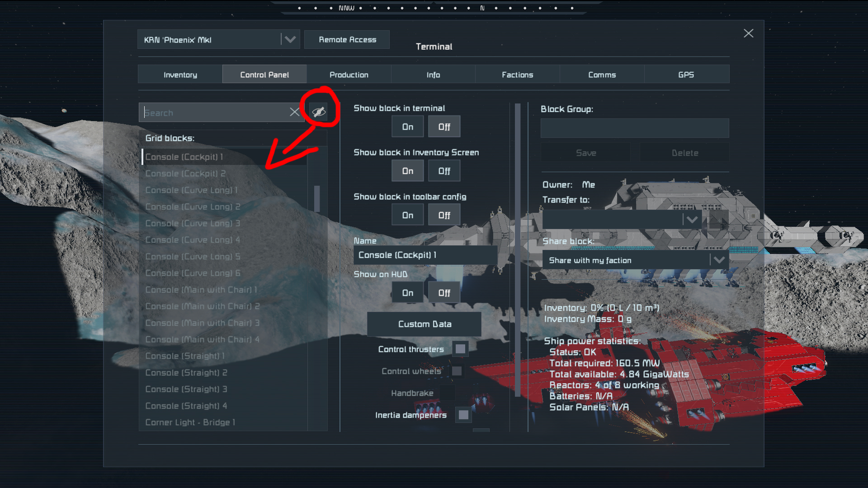Open the GPS tab

(x=686, y=75)
